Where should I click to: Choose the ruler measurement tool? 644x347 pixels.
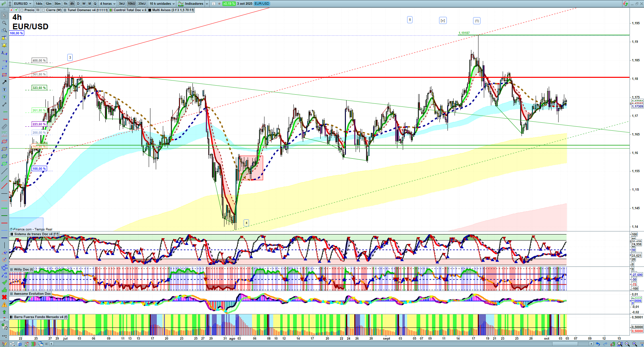pos(4,127)
